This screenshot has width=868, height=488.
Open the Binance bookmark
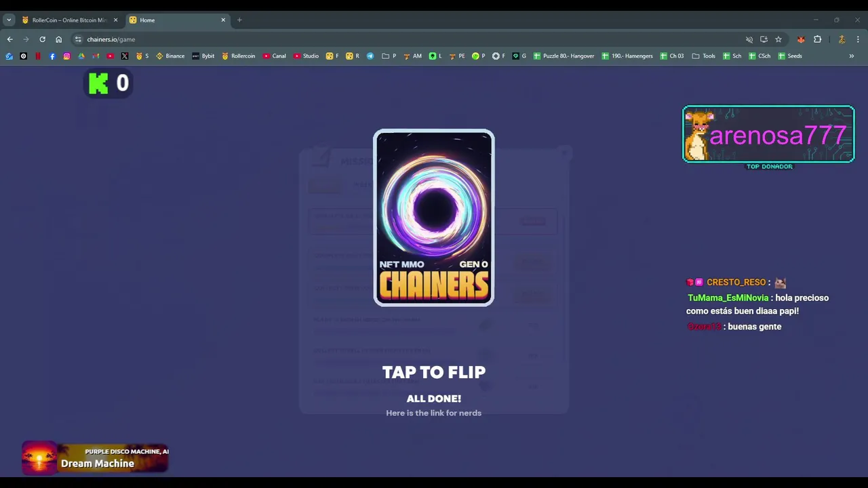(x=170, y=56)
